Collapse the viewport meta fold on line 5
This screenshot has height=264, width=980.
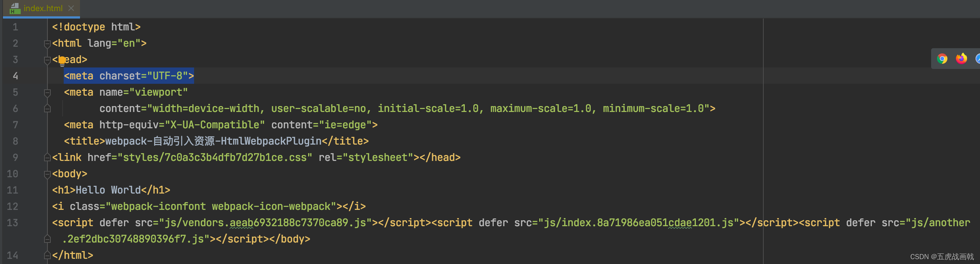(47, 93)
